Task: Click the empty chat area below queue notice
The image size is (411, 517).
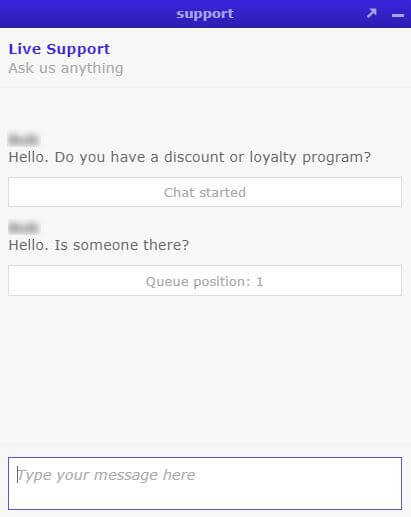Action: click(205, 367)
